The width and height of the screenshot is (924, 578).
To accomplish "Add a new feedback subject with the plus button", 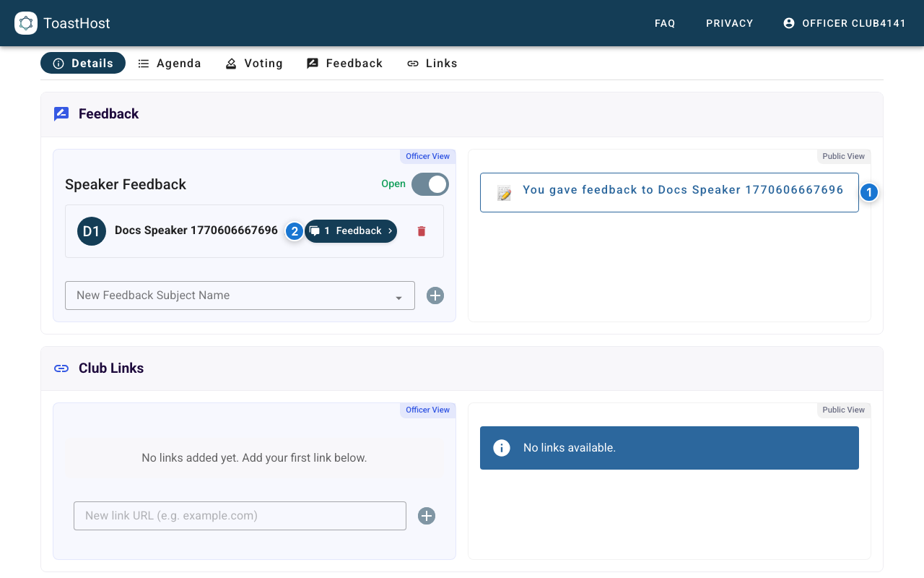I will tap(435, 296).
